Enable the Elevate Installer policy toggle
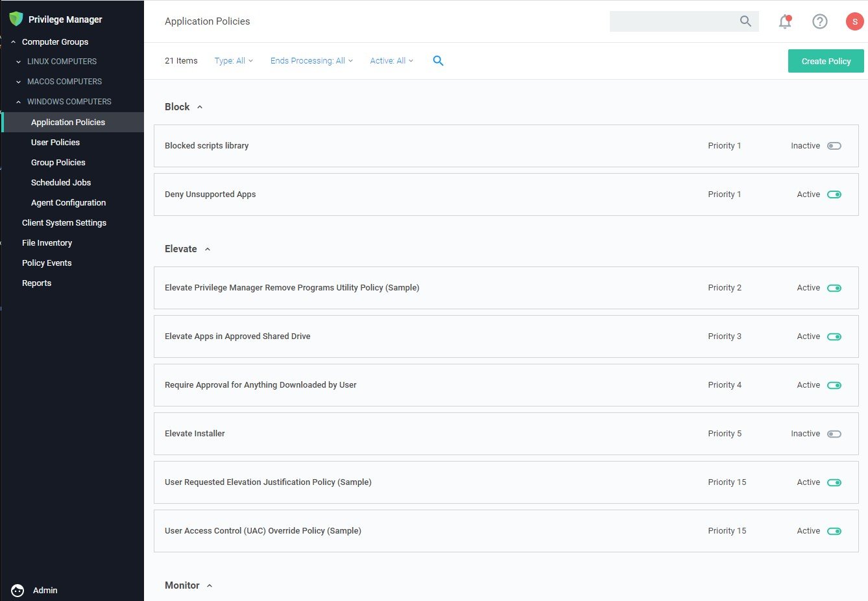The width and height of the screenshot is (868, 601). (x=834, y=434)
